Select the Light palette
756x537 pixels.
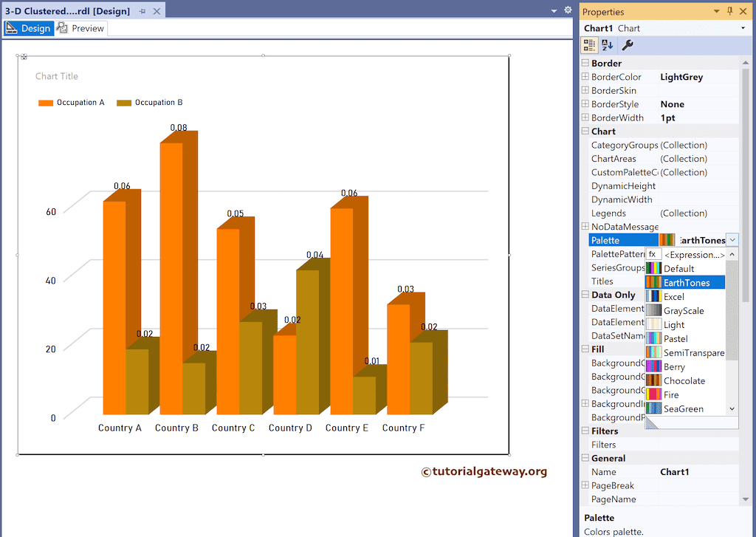685,324
